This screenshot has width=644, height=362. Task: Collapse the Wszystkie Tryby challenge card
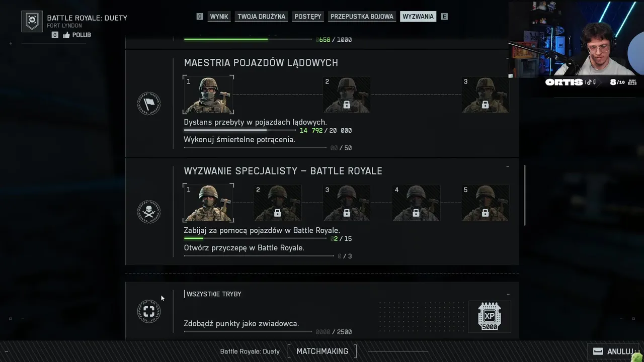(508, 295)
